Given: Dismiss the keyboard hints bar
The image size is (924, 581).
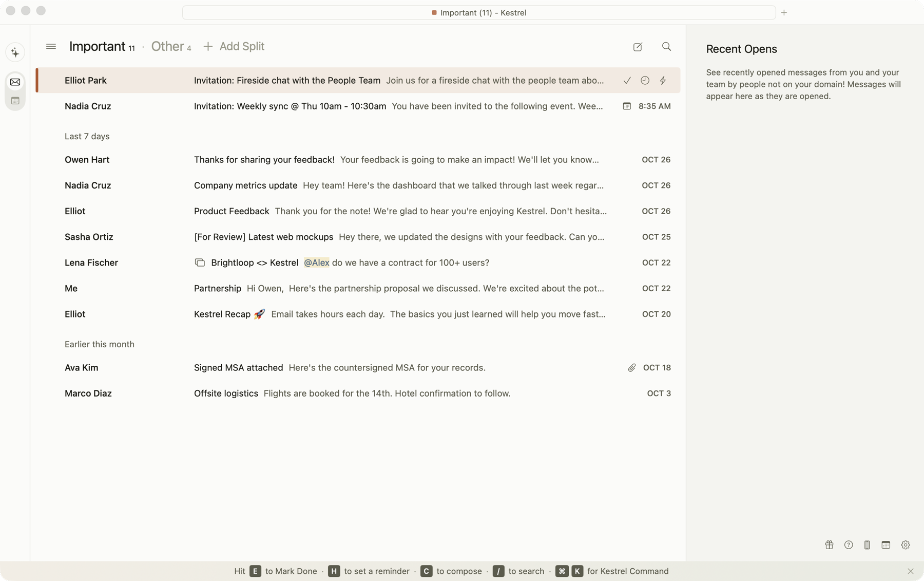Looking at the screenshot, I should point(910,571).
